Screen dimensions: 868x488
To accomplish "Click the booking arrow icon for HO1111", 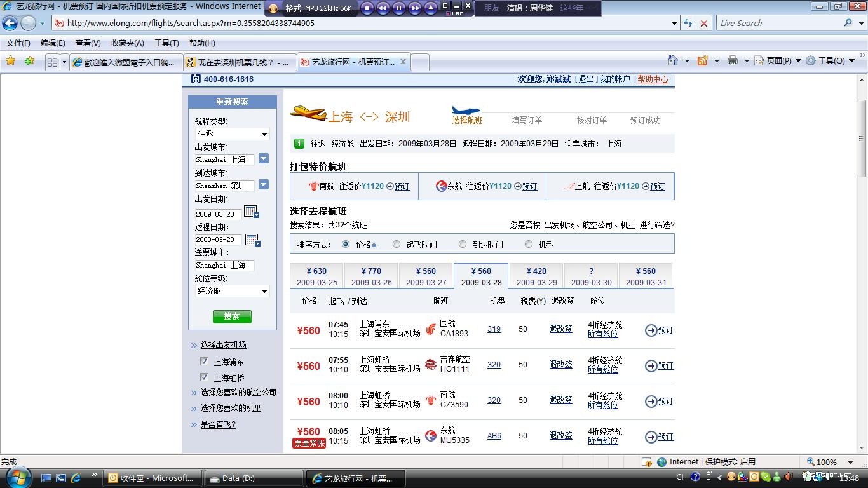I will (x=651, y=366).
